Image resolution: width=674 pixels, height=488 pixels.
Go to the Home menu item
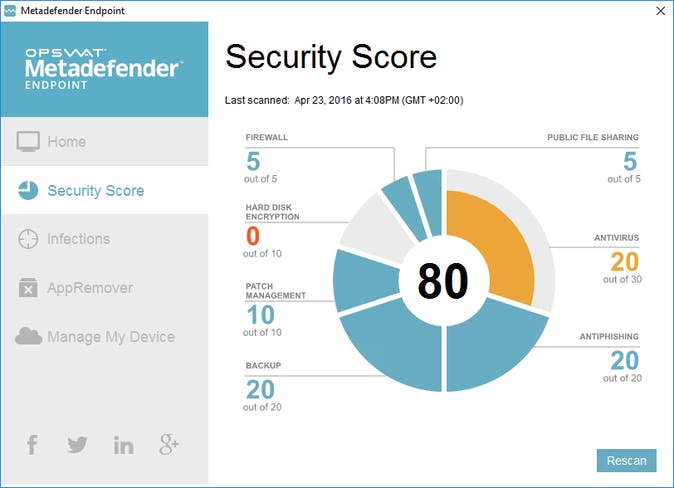(104, 141)
